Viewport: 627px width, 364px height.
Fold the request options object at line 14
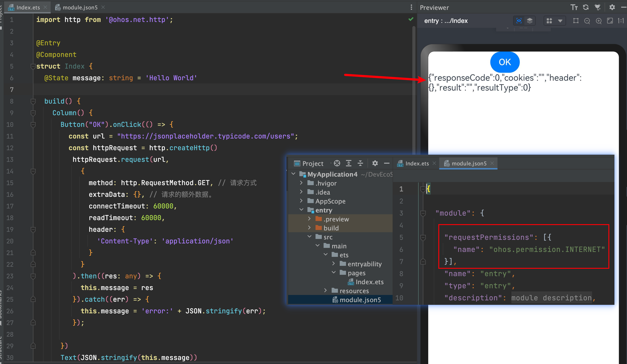pos(33,171)
